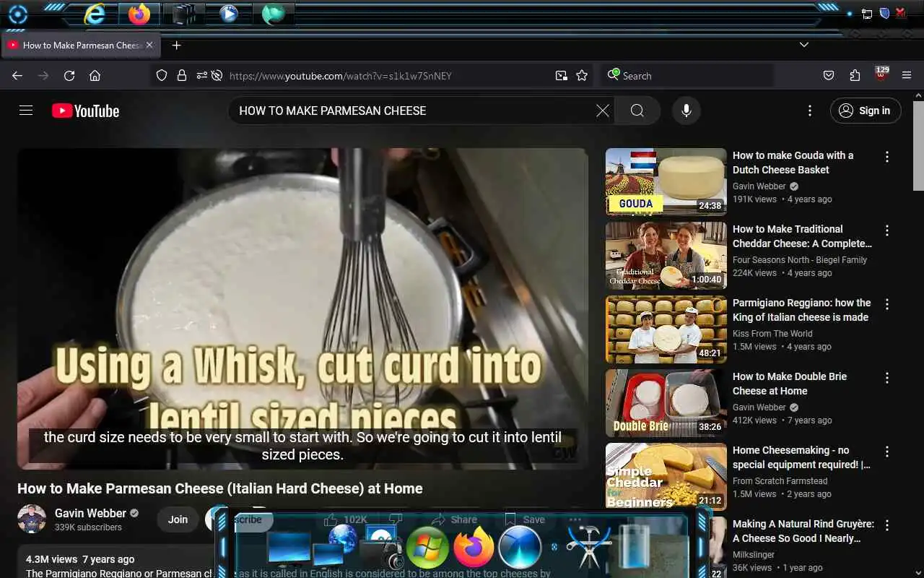Open tracking protection shield in address bar

162,76
